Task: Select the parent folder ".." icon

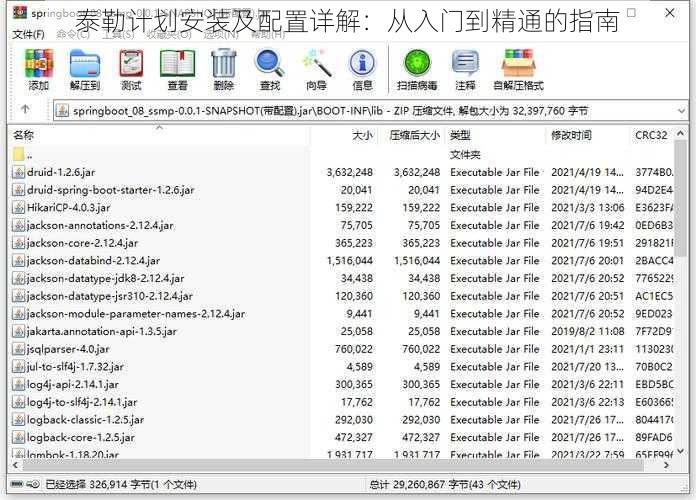Action: click(x=18, y=155)
